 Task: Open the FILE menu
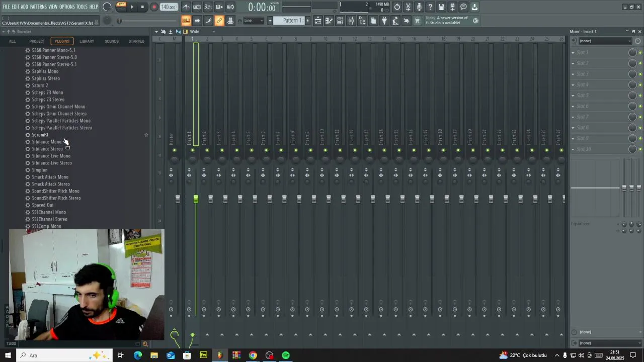coord(6,7)
